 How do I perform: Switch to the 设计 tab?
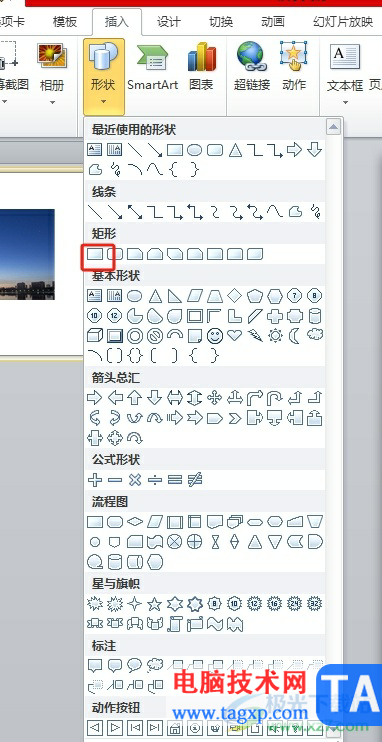[x=169, y=22]
